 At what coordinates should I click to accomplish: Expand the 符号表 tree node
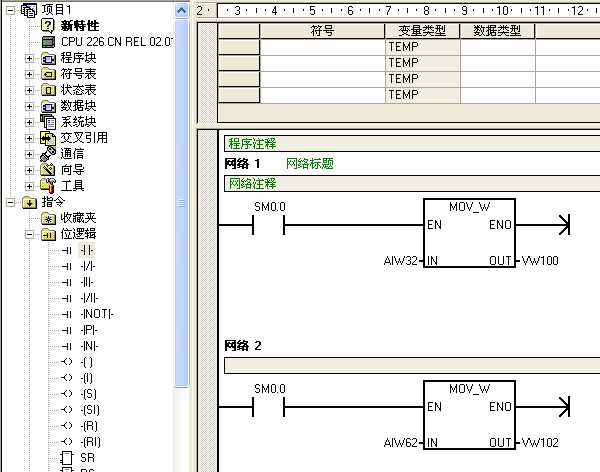(x=29, y=74)
